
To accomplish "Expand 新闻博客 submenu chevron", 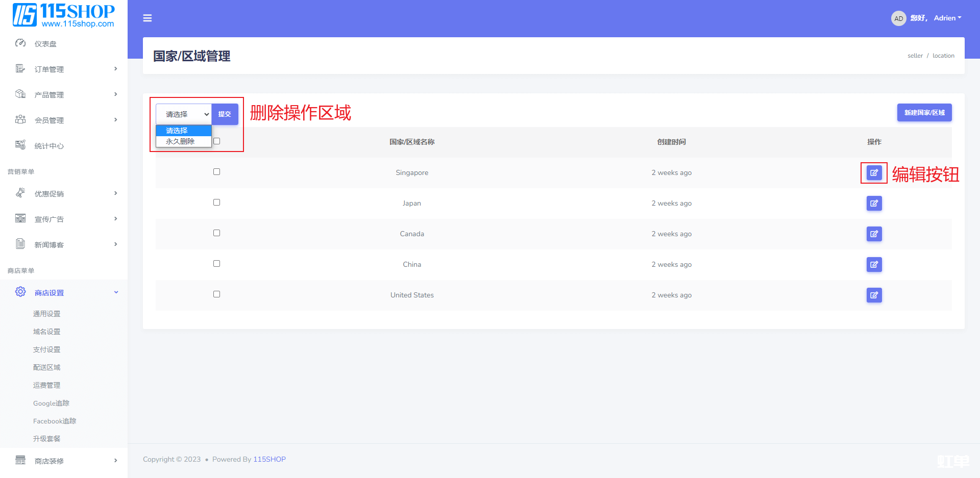I will pyautogui.click(x=116, y=244).
